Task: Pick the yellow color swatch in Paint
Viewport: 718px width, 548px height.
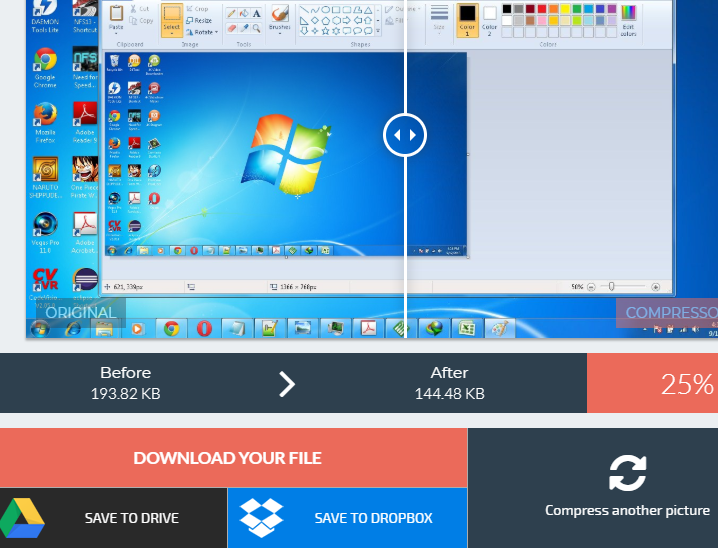Action: pyautogui.click(x=566, y=9)
